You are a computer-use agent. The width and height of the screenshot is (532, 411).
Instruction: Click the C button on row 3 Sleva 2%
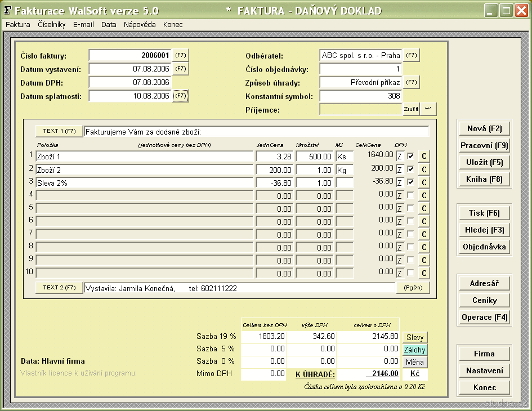424,182
